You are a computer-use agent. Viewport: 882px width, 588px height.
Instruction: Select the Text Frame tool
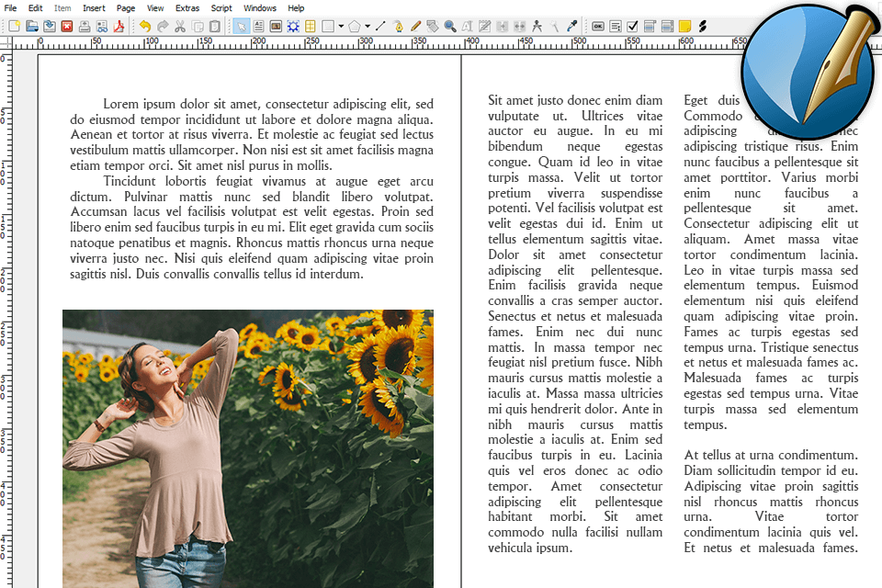point(258,27)
